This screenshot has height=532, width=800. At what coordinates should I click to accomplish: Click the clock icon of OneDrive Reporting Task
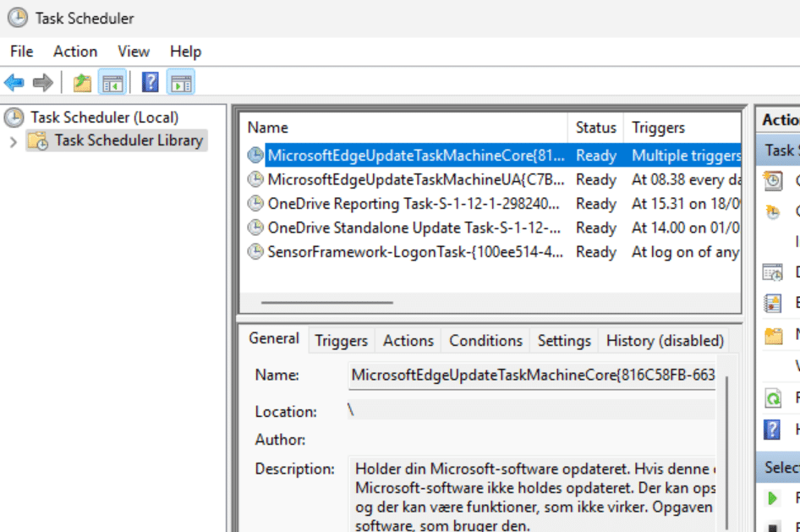click(255, 203)
